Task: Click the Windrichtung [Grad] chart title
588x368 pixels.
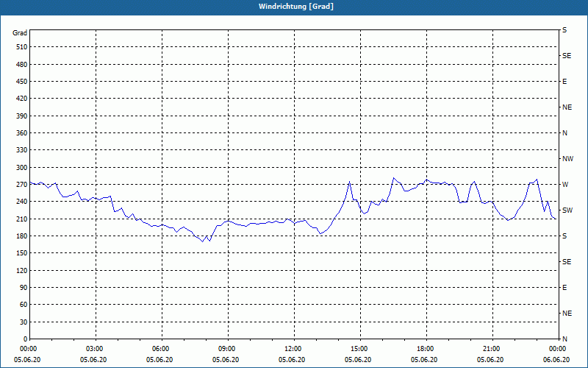Action: tap(296, 7)
